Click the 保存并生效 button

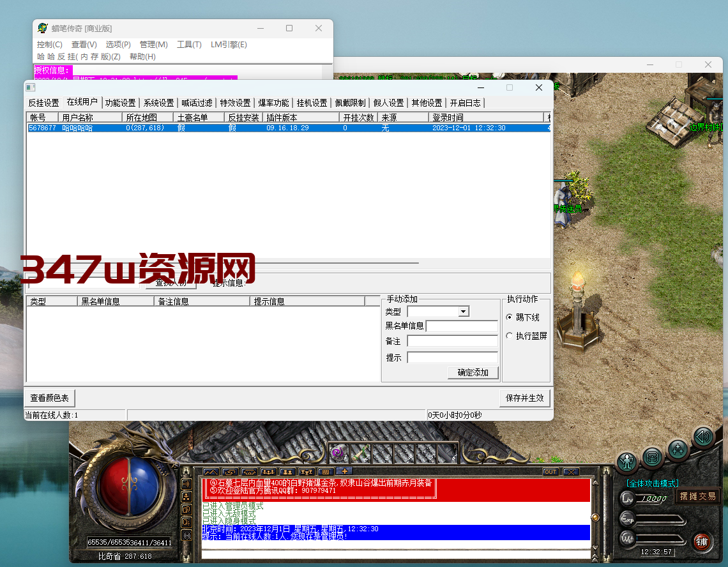coord(525,398)
